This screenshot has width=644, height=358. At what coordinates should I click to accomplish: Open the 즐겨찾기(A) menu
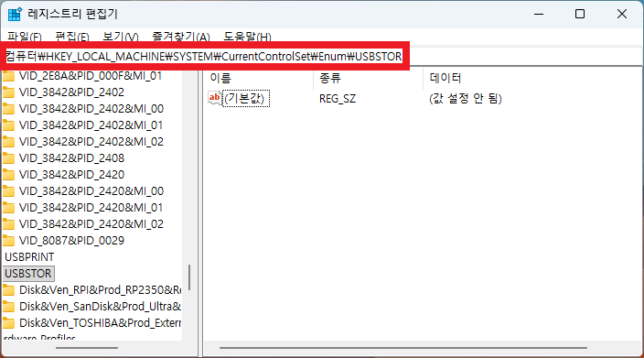pyautogui.click(x=181, y=37)
